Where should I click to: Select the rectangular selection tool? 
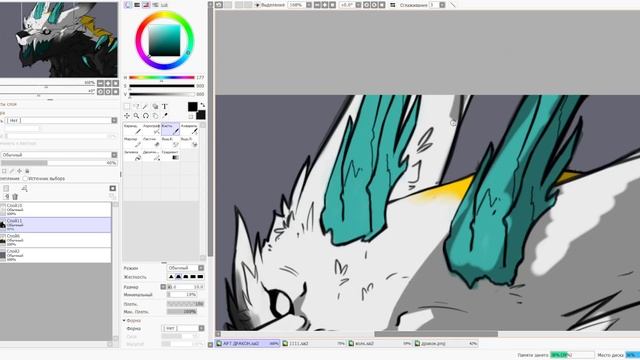(127, 107)
